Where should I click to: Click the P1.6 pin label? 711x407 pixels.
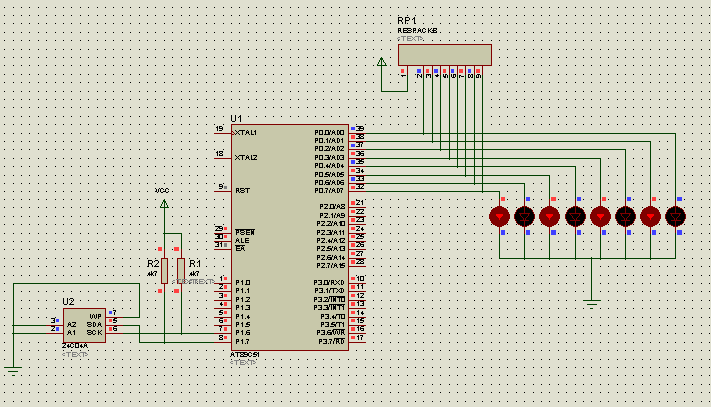(x=243, y=333)
